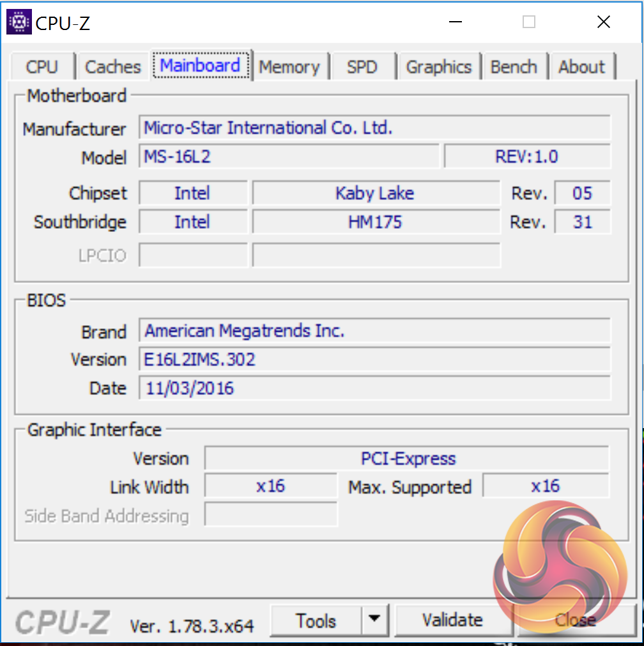Screen dimensions: 644x646
Task: Click the Link Width x16 value
Action: coord(271,486)
